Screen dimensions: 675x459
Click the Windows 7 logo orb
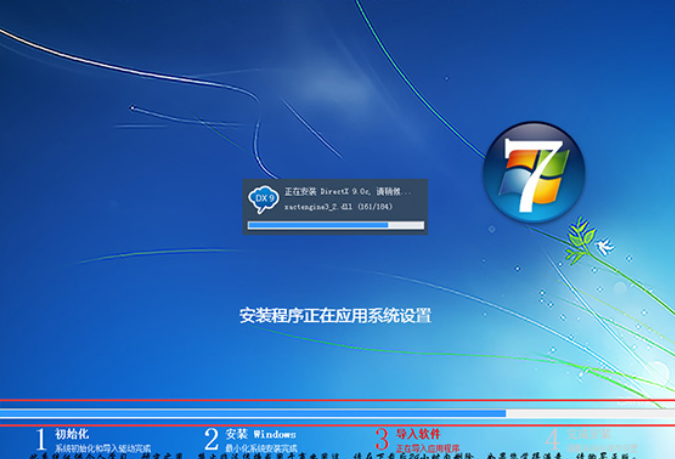(534, 172)
